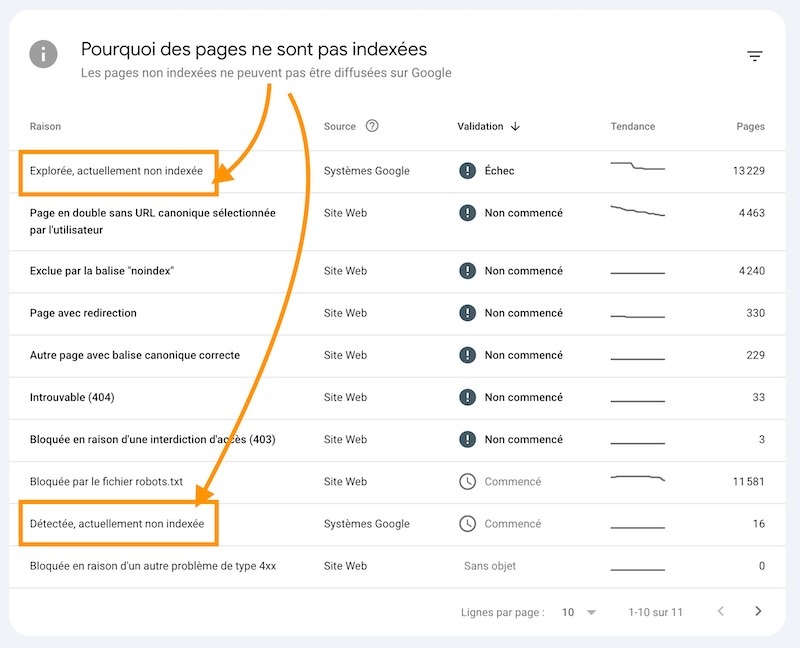Click warning icon in Autre page canonique row

click(467, 355)
